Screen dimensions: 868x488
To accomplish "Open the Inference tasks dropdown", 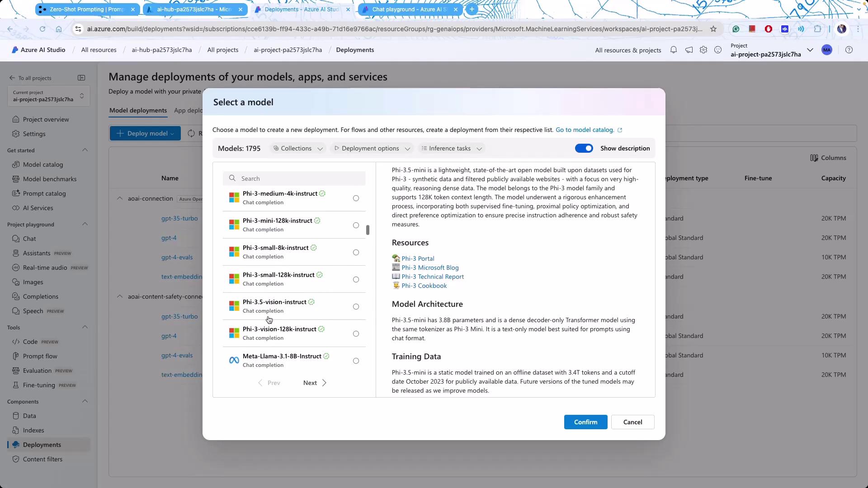I will click(451, 148).
